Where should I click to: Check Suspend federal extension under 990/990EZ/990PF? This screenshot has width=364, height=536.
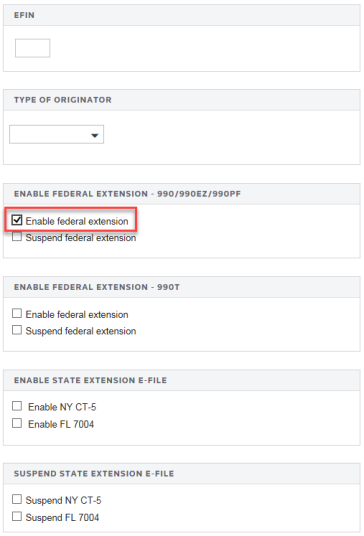pyautogui.click(x=17, y=237)
